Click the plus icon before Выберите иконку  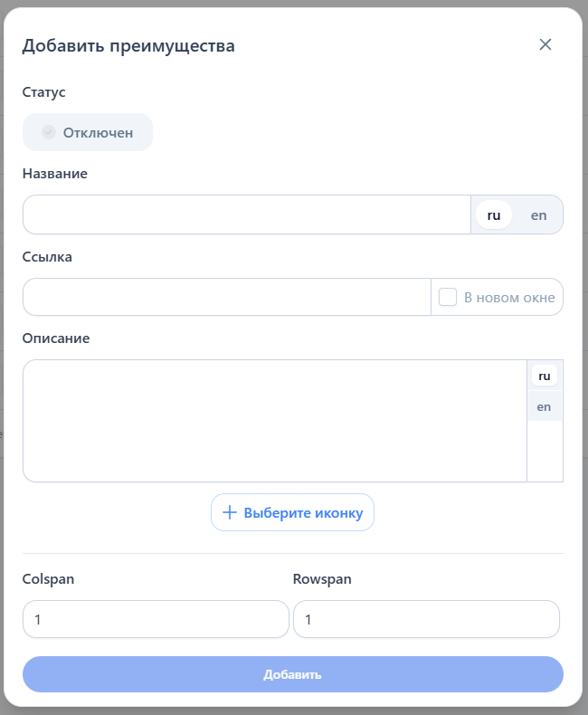230,513
